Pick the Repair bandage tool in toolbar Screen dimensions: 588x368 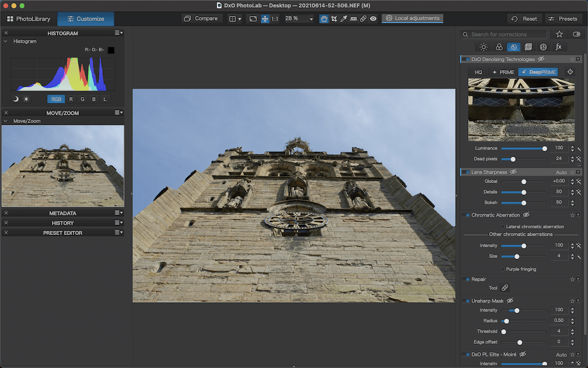point(363,19)
